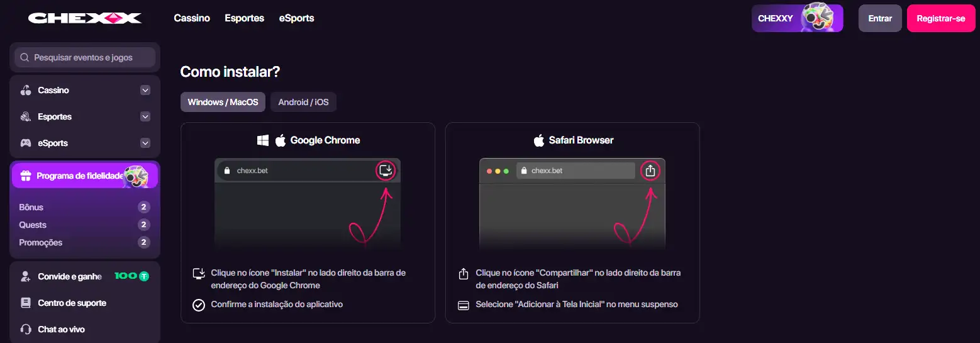Open the eSports top navigation link
Image resolution: width=980 pixels, height=343 pixels.
[297, 18]
